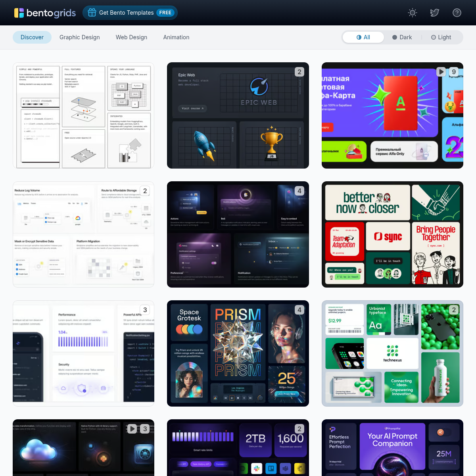Select the Light theme filter
The image size is (476, 476).
(x=441, y=37)
